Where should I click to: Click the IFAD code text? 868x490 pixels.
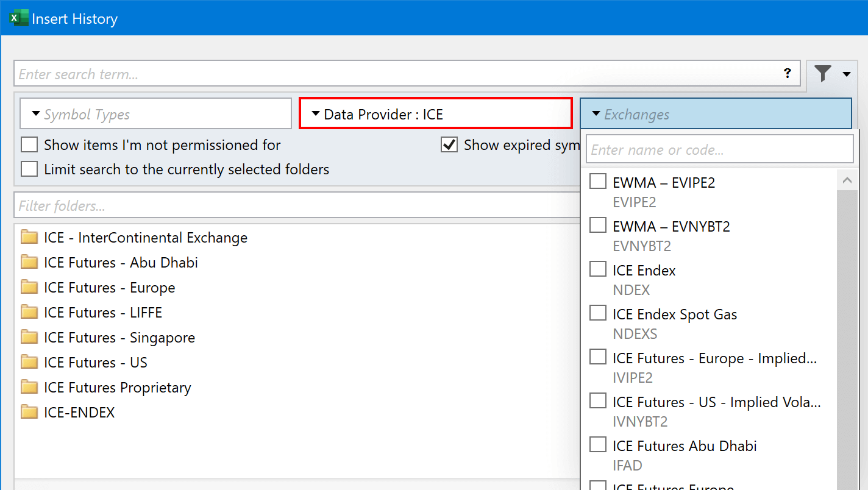tap(628, 466)
